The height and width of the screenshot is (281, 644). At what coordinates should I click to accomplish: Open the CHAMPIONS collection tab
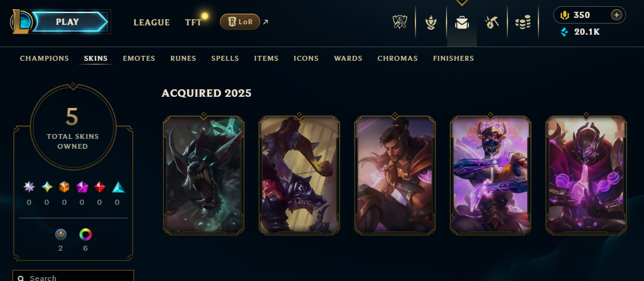pyautogui.click(x=44, y=58)
